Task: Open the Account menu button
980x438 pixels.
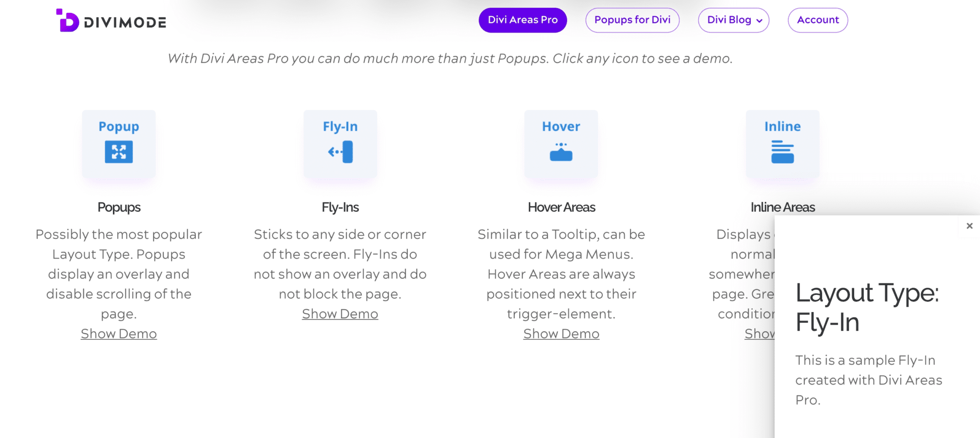Action: tap(818, 20)
